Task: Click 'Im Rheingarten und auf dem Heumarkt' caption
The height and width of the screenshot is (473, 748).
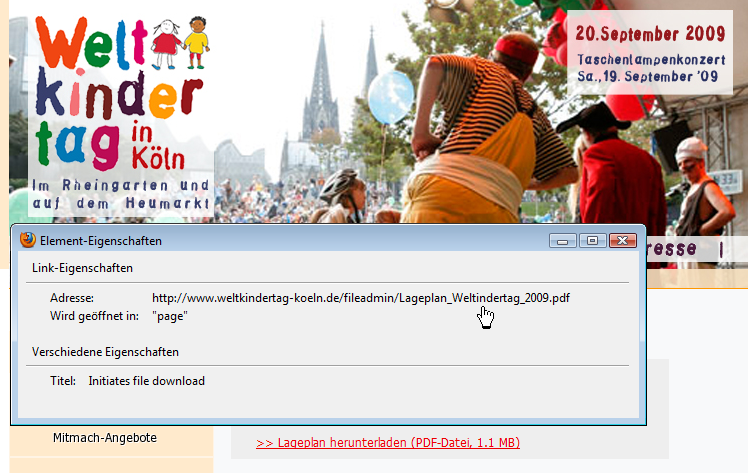Action: pyautogui.click(x=121, y=194)
